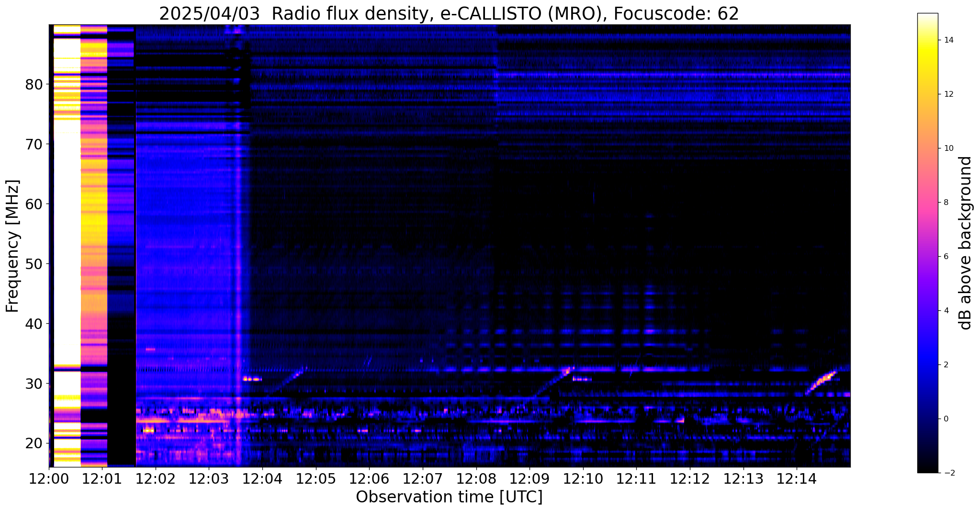Click the drifting streak ending near 12:09:45 at 32 MHz
The height and width of the screenshot is (511, 980).
click(553, 382)
